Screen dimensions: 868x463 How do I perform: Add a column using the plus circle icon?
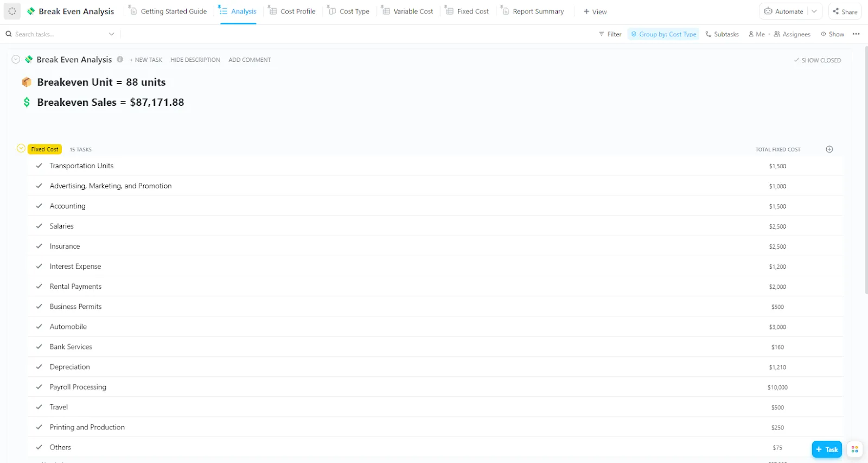pyautogui.click(x=829, y=149)
